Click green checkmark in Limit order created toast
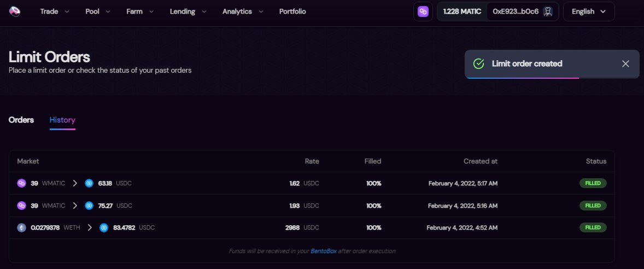Screen dimensions: 644x269 (478, 63)
